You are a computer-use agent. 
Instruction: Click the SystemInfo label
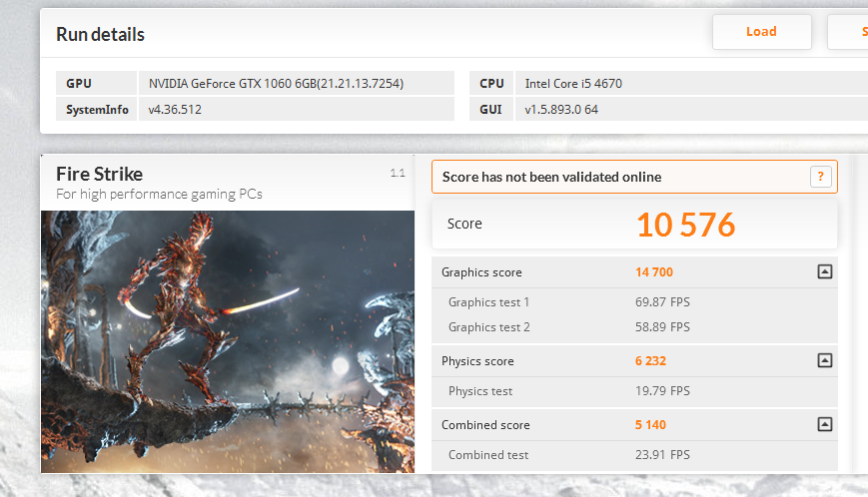pyautogui.click(x=97, y=110)
